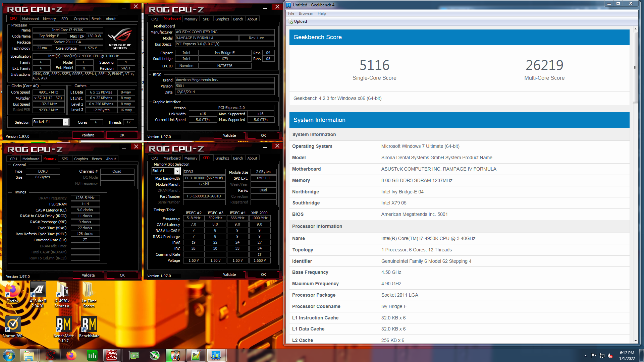Click Geekbench scrollbar down arrow
644x362 pixels.
635,341
